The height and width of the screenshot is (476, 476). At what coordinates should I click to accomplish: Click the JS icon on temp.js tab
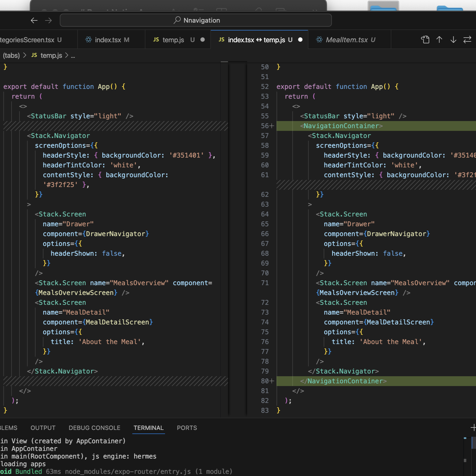pos(156,40)
